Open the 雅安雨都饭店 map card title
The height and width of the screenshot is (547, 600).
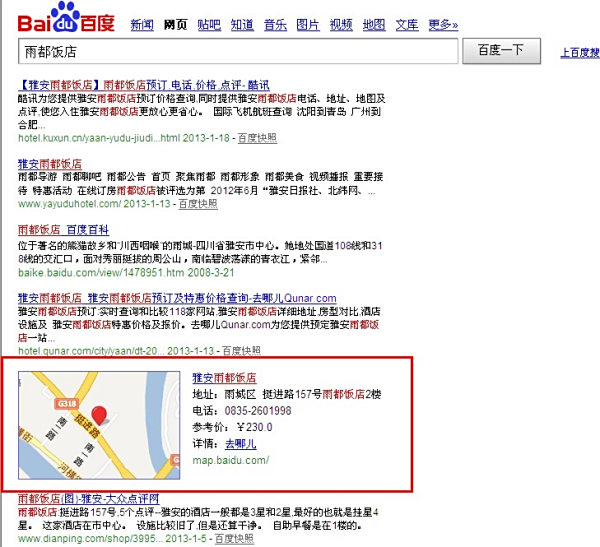point(224,378)
